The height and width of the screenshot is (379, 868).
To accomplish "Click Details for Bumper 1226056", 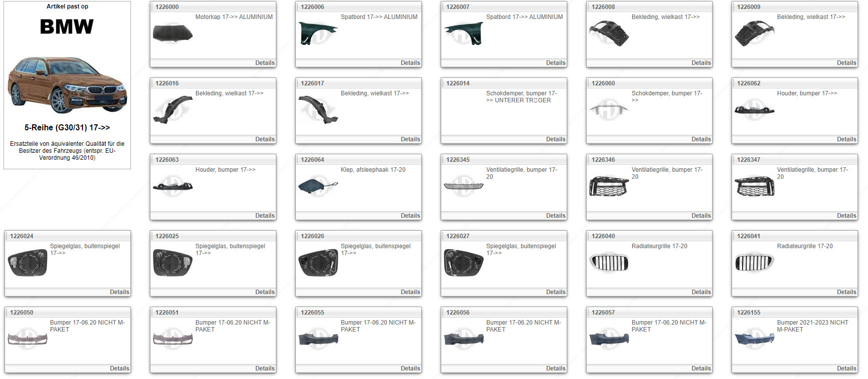I will coord(556,369).
